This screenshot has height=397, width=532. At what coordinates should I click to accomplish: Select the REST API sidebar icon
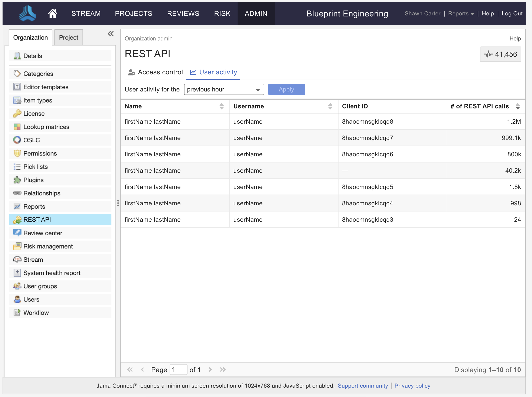pos(17,219)
